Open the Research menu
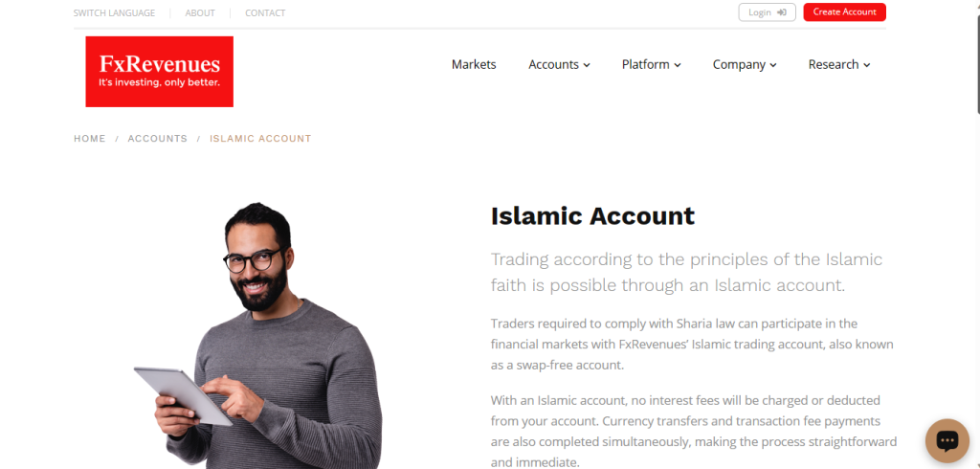The image size is (980, 469). (x=839, y=64)
